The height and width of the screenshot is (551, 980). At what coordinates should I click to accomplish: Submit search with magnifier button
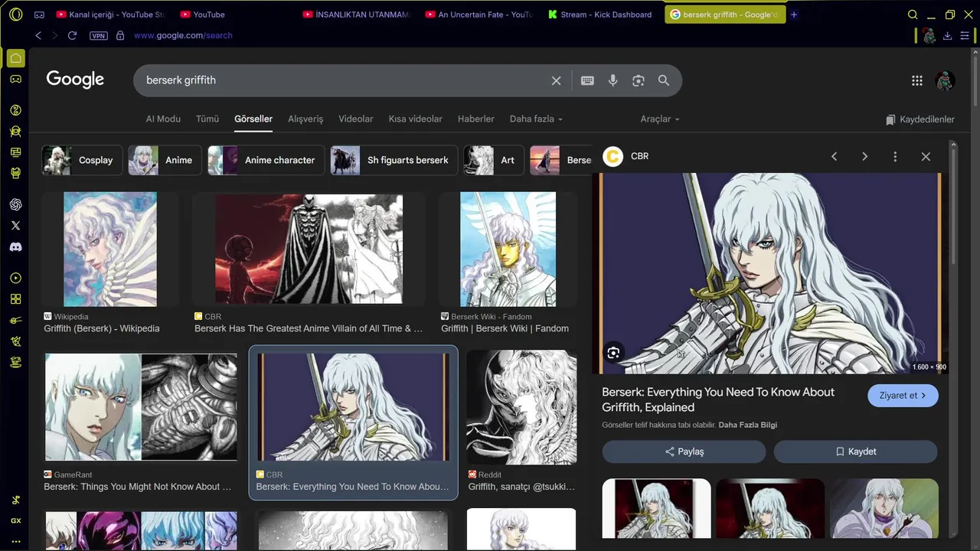(x=664, y=80)
